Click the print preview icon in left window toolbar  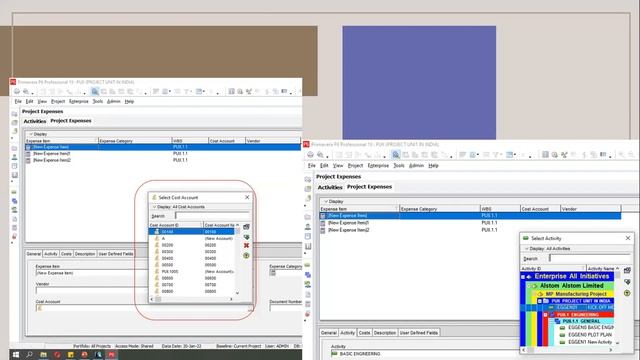pos(26,91)
